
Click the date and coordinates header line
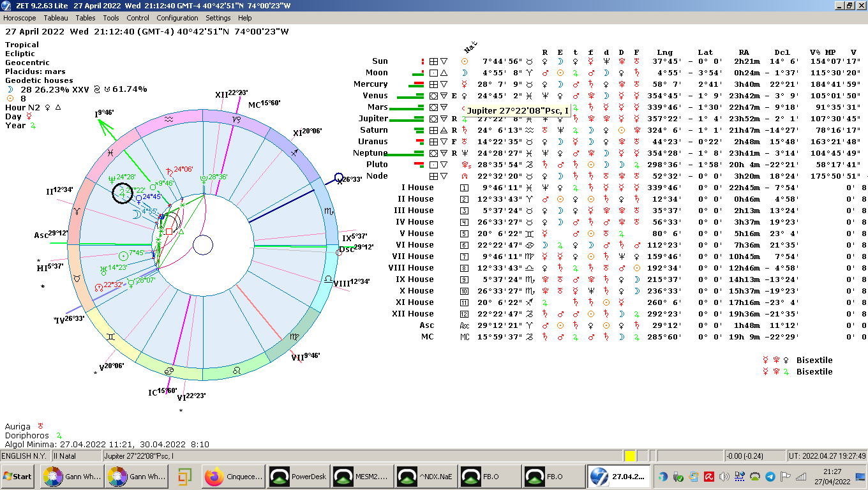coord(147,31)
